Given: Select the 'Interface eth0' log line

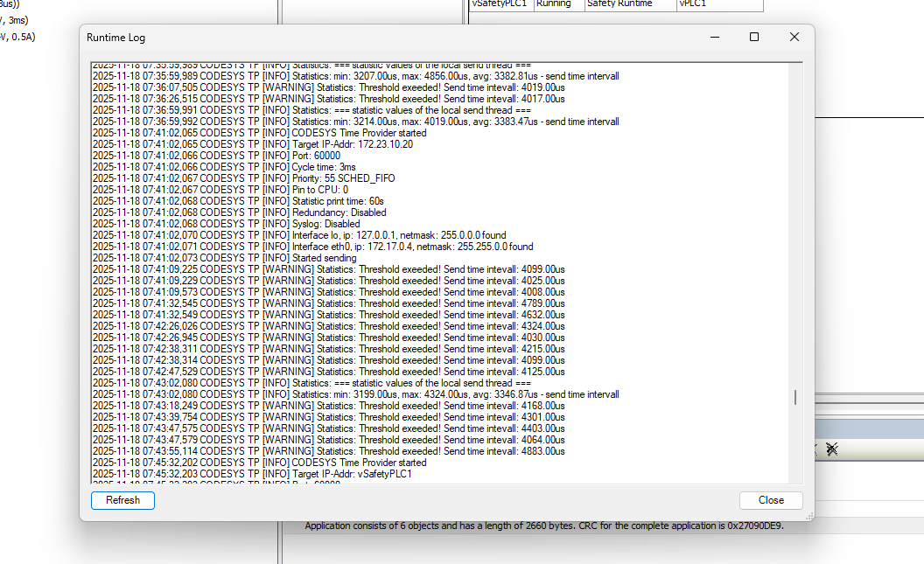Looking at the screenshot, I should click(x=311, y=247).
